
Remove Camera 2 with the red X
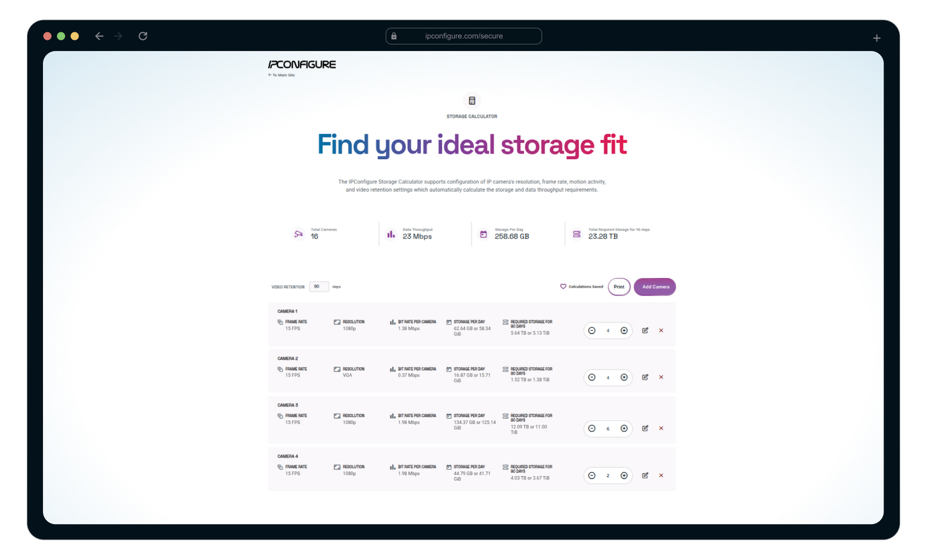[x=661, y=377]
